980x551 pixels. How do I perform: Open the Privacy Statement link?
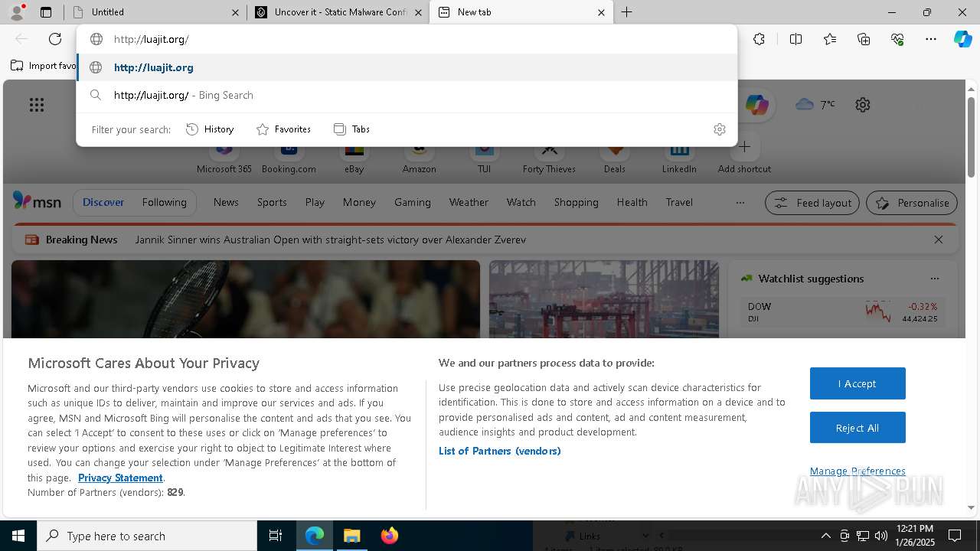point(120,478)
